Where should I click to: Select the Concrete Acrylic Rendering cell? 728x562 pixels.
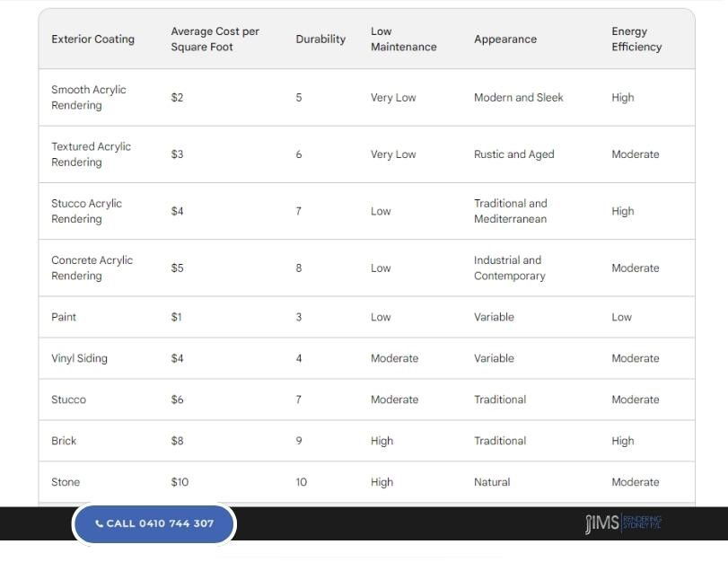point(92,268)
